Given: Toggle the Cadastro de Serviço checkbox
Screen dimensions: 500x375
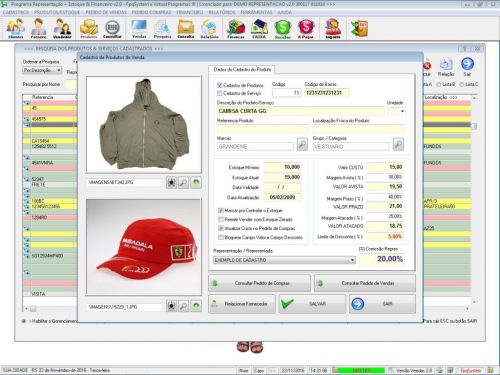Looking at the screenshot, I should pos(219,93).
